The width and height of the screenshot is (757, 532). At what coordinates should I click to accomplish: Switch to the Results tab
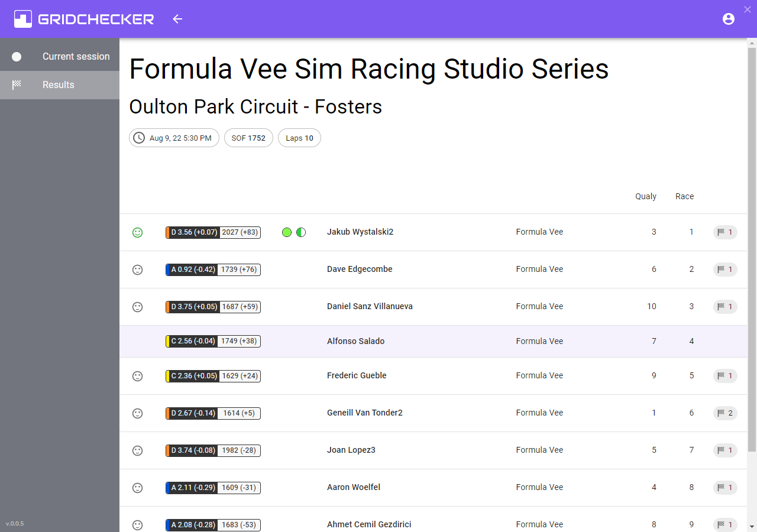tap(59, 85)
